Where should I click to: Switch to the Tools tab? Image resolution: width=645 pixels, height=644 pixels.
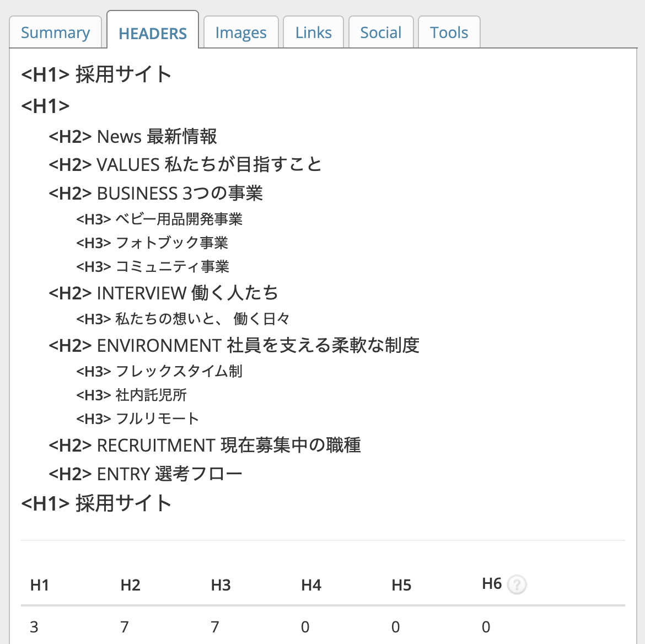click(x=449, y=33)
